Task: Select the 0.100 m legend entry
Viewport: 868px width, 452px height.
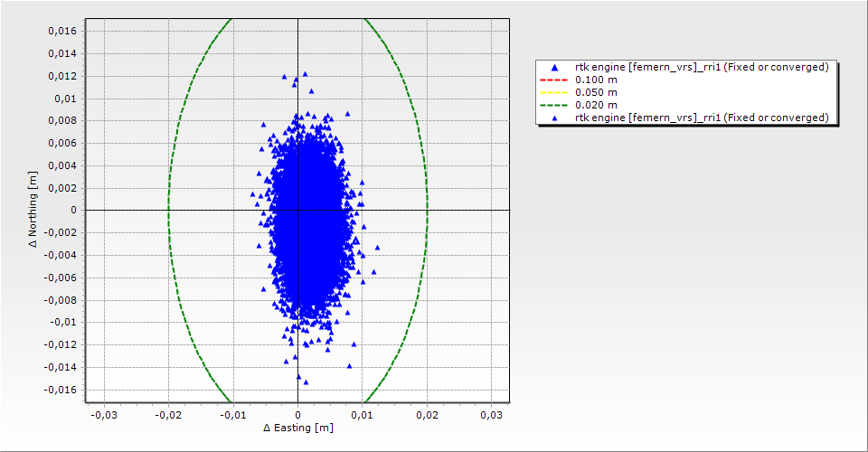Action: click(x=597, y=80)
